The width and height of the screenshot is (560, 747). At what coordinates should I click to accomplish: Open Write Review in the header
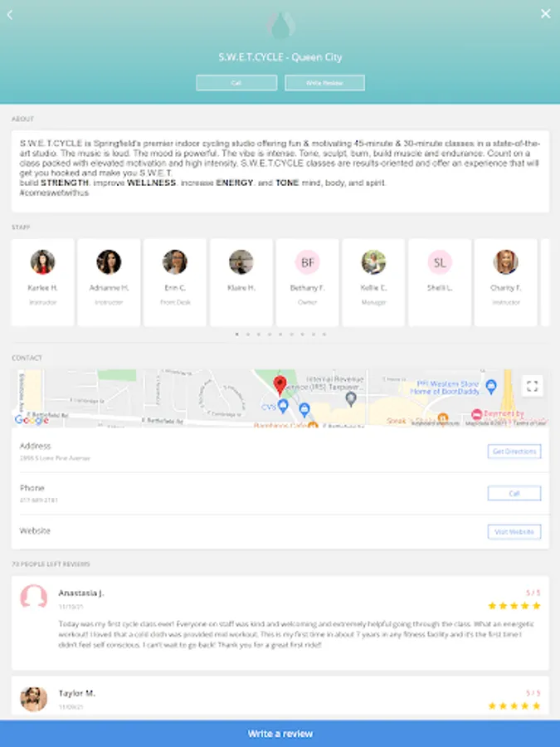324,83
